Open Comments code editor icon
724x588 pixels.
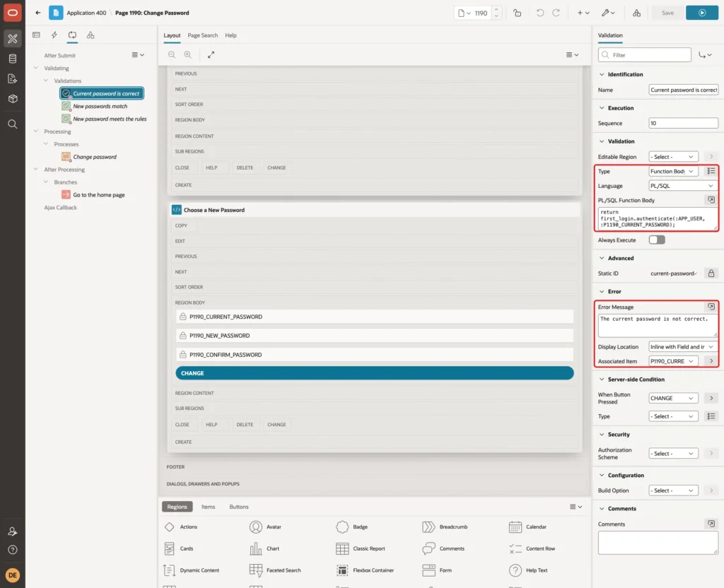point(711,524)
